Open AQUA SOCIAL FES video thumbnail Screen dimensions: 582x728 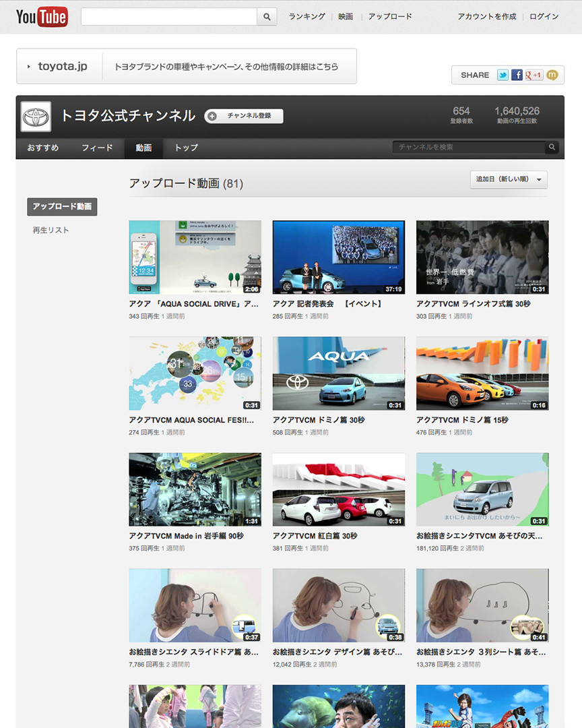tap(195, 373)
